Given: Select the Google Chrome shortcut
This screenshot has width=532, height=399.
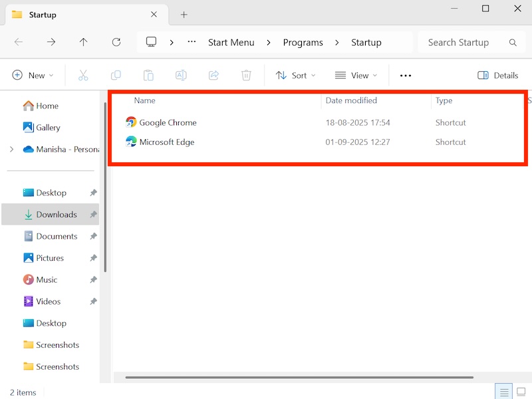Looking at the screenshot, I should pos(168,123).
